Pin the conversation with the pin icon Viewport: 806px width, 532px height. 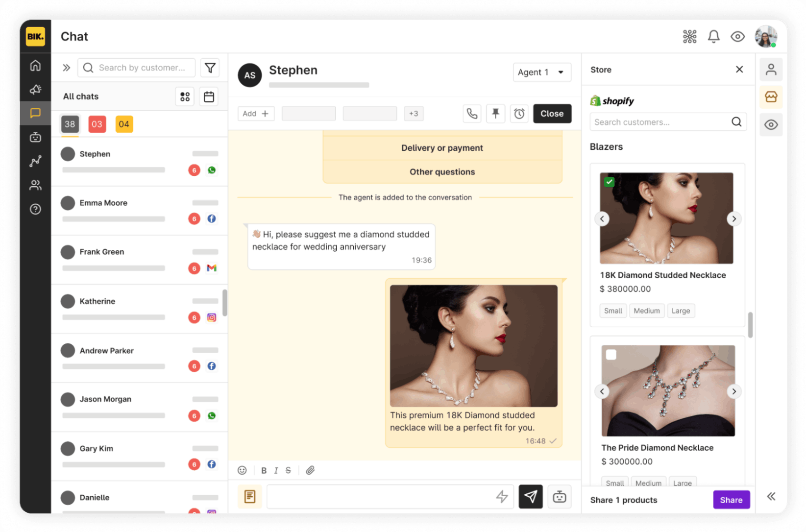coord(495,114)
